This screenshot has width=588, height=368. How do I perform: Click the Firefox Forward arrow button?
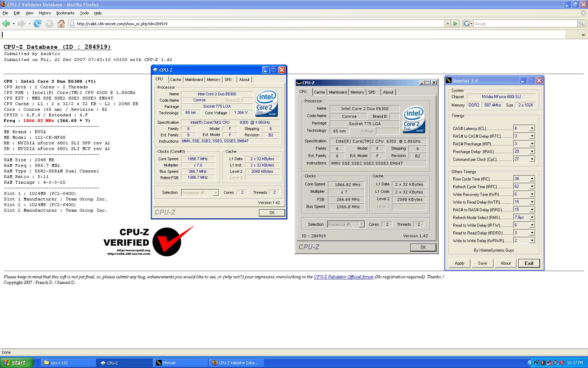tap(22, 23)
